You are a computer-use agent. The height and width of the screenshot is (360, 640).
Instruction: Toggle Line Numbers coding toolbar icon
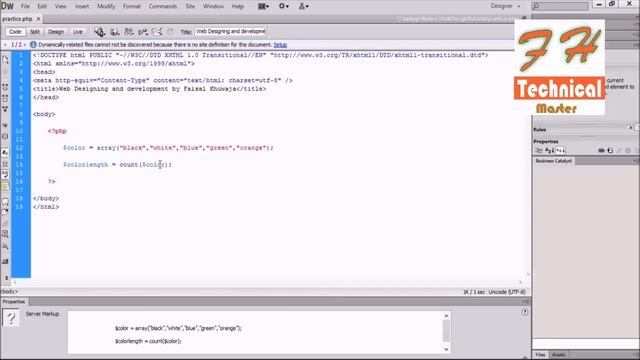click(5, 152)
